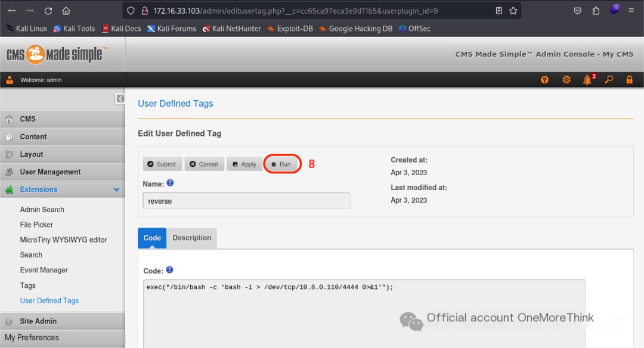Open the OffSec bookmark
The height and width of the screenshot is (348, 644).
point(414,29)
